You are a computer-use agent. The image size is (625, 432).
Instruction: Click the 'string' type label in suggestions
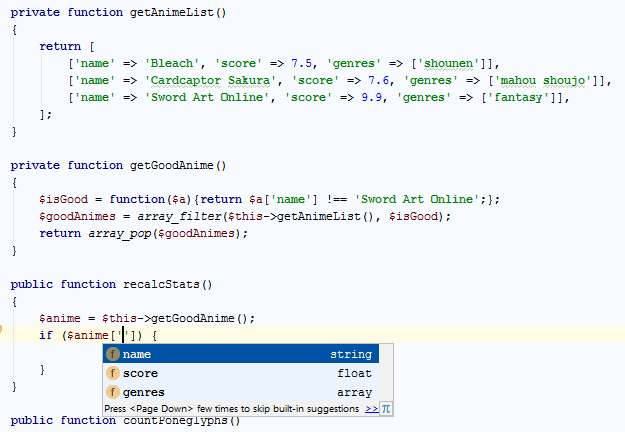[x=351, y=354]
